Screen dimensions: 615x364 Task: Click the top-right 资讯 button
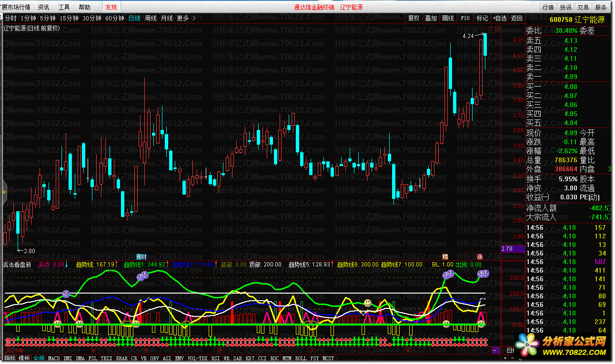click(x=565, y=7)
